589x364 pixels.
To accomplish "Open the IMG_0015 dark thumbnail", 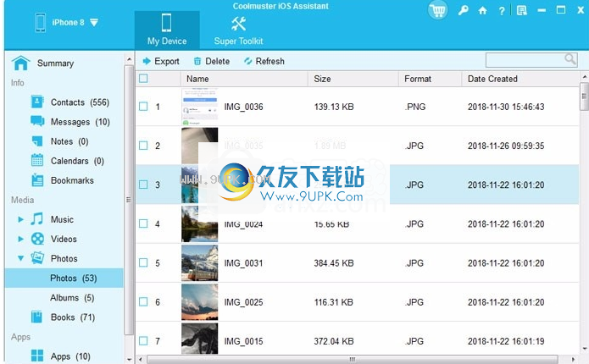I will click(199, 339).
